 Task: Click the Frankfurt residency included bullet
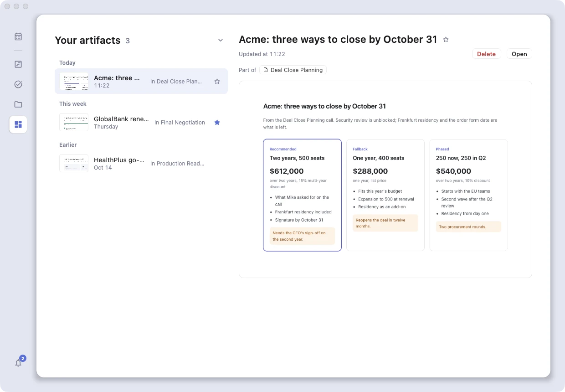click(x=303, y=212)
